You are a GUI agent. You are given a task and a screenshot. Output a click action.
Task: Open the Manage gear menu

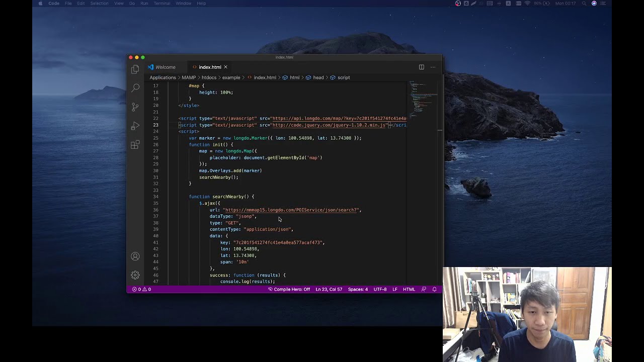tap(135, 275)
